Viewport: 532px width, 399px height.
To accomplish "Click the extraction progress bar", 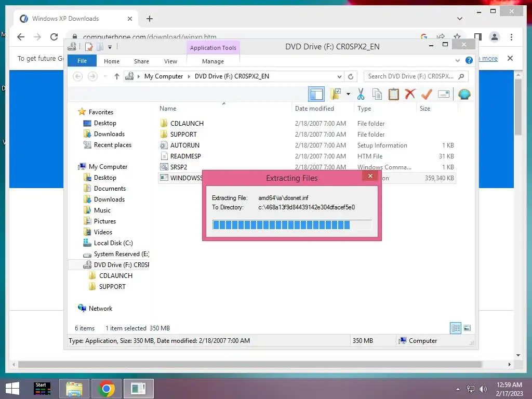I will point(292,224).
